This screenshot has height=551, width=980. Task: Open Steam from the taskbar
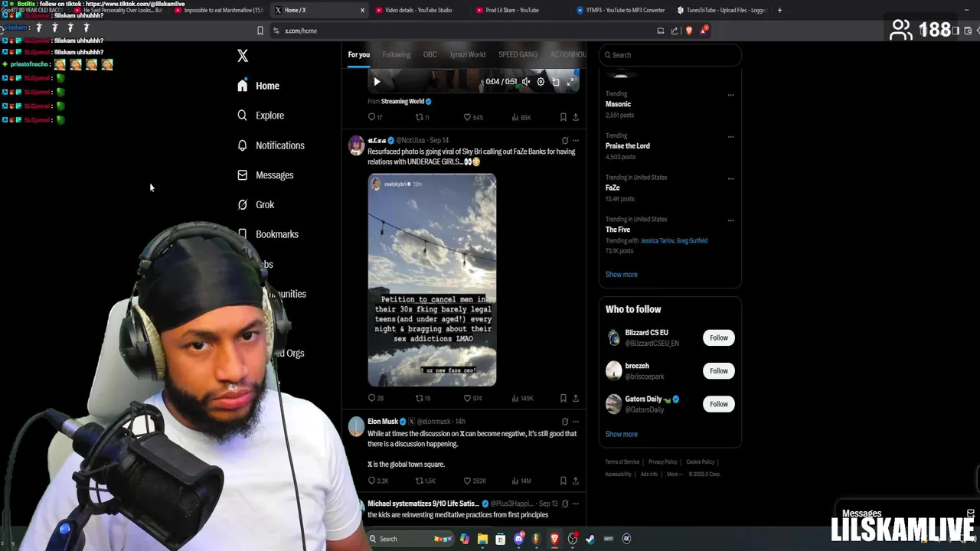590,539
